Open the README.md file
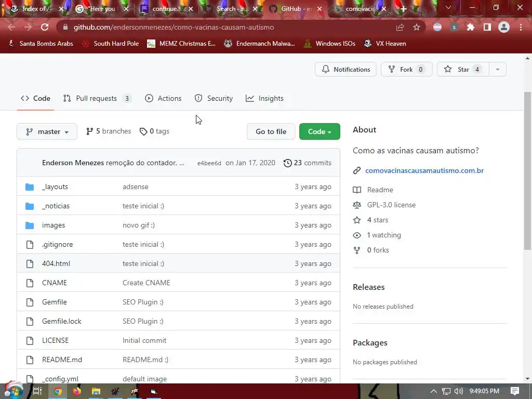Viewport: 532px width, 399px height. pos(62,360)
